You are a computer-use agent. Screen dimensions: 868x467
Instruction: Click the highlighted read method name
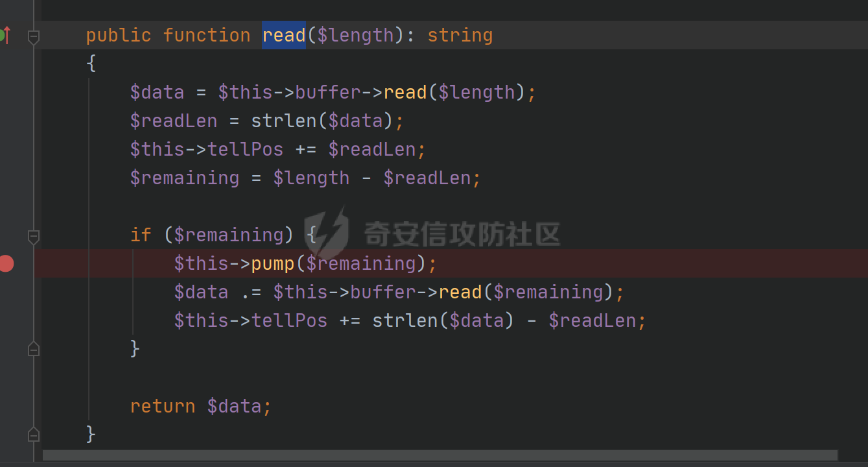(284, 35)
